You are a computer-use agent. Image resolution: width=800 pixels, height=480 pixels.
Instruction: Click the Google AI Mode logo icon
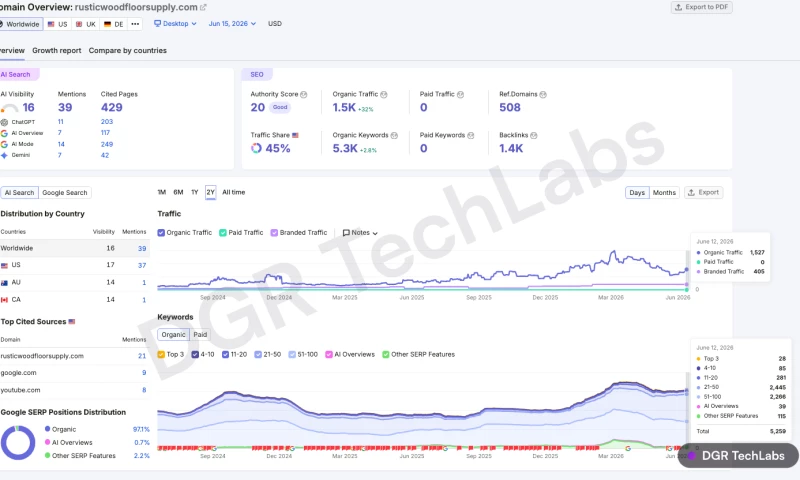pyautogui.click(x=4, y=144)
